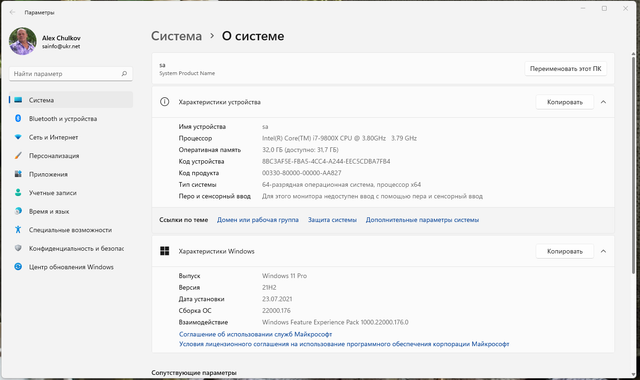Image resolution: width=640 pixels, height=380 pixels.
Task: Copy device specifications with Копировать
Action: point(564,102)
